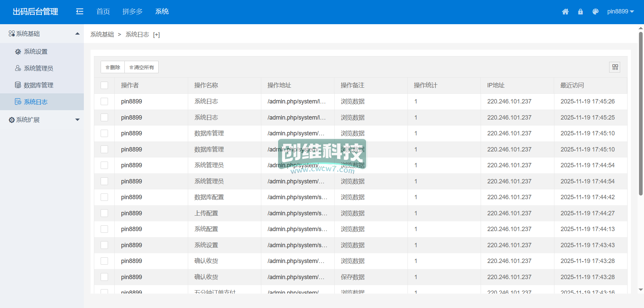Click the lock screen icon
This screenshot has width=644, height=308.
(x=580, y=12)
